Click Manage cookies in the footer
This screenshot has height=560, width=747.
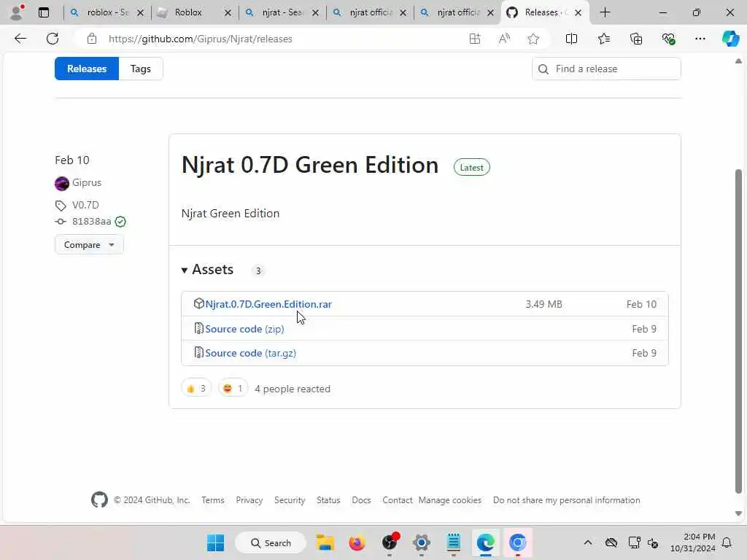pos(449,500)
